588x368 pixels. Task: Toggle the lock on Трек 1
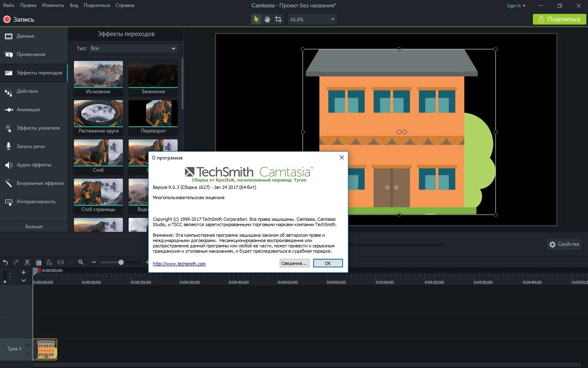coord(28,353)
